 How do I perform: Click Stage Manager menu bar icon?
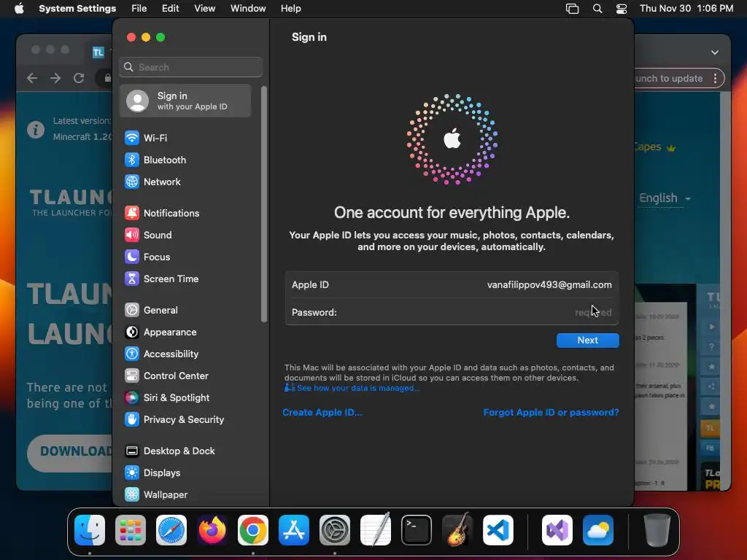572,9
